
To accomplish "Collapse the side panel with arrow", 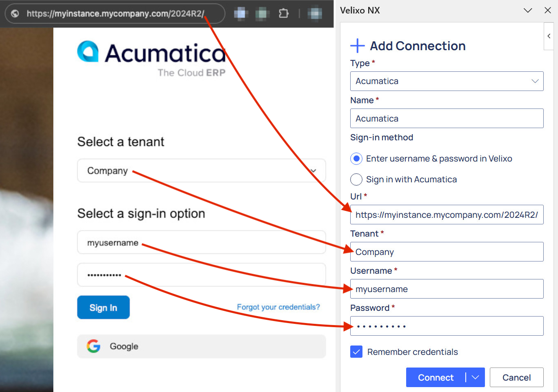I will pyautogui.click(x=549, y=36).
